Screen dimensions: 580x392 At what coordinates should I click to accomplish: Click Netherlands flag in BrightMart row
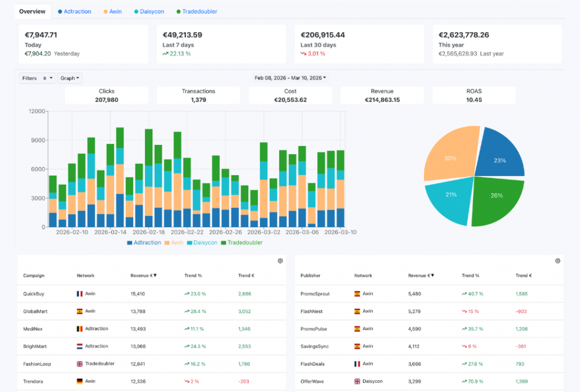click(79, 346)
